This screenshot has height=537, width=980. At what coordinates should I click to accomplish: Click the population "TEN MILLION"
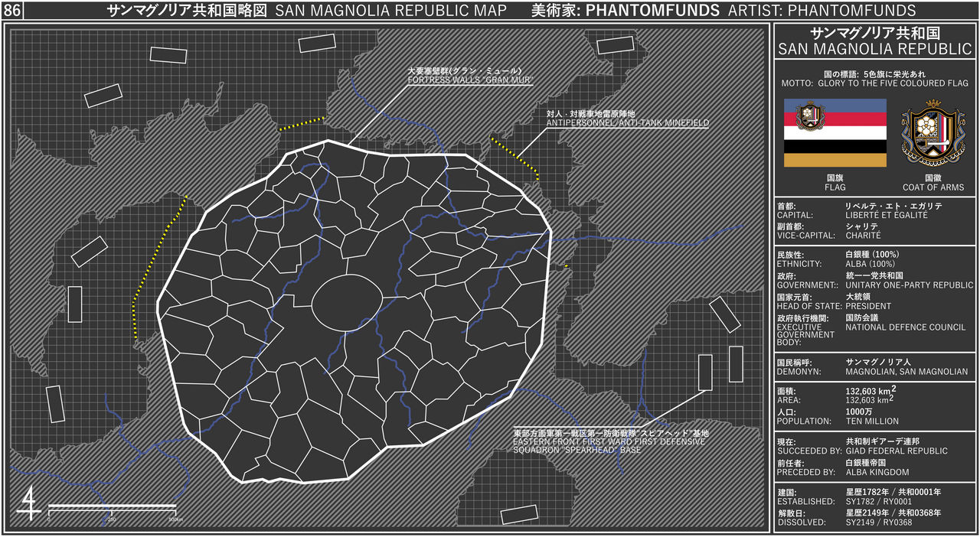click(872, 421)
